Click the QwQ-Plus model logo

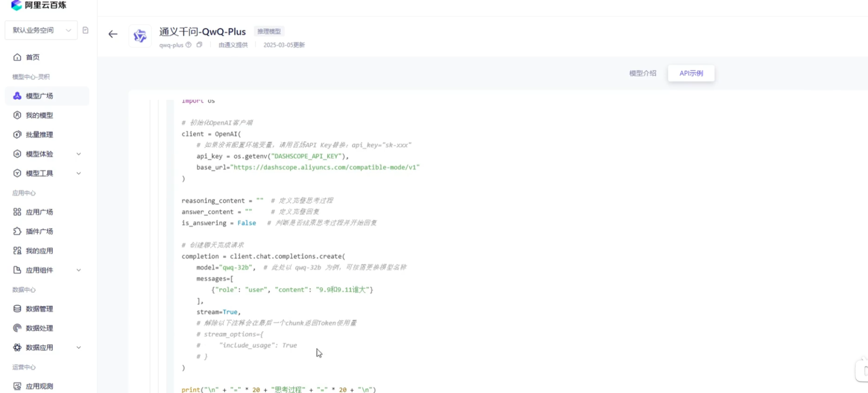click(x=140, y=36)
